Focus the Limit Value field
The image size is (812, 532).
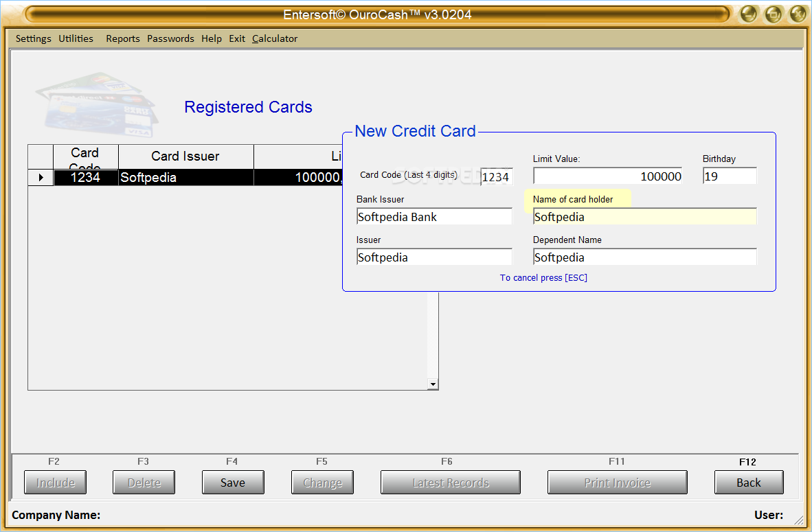tap(608, 176)
